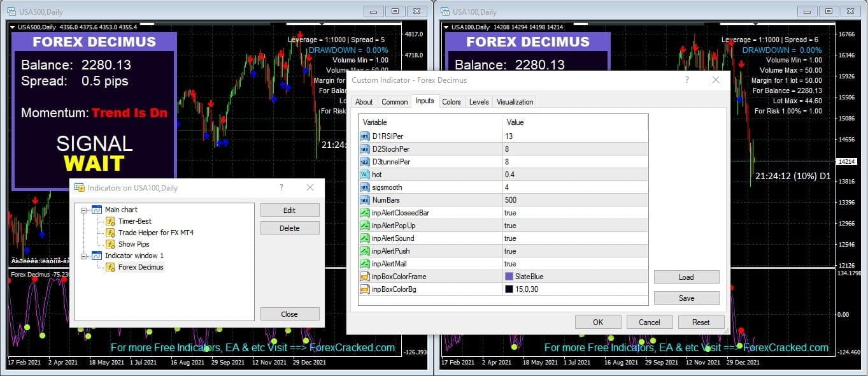Viewport: 868px width, 376px height.
Task: Collapse the Indicator window 1 node
Action: pos(83,256)
